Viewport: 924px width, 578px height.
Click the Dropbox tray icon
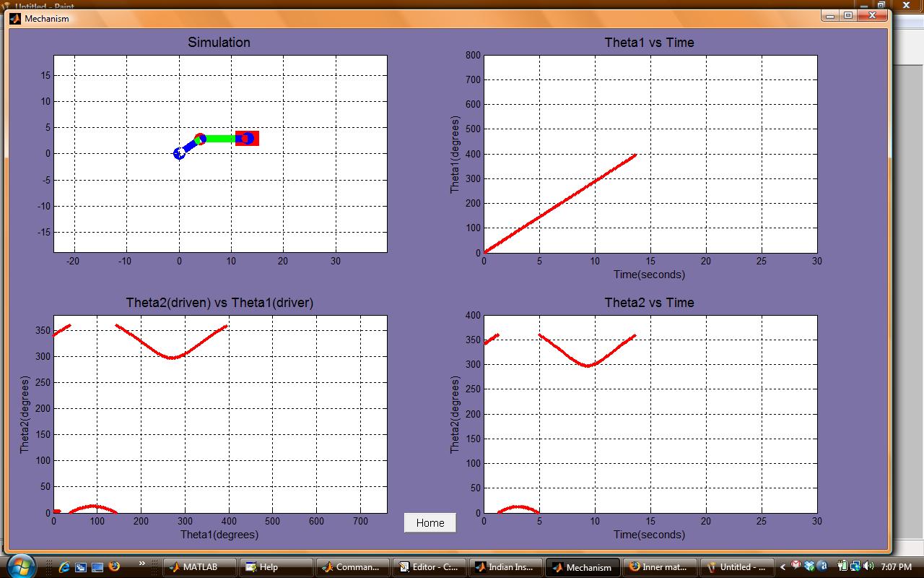(x=809, y=566)
